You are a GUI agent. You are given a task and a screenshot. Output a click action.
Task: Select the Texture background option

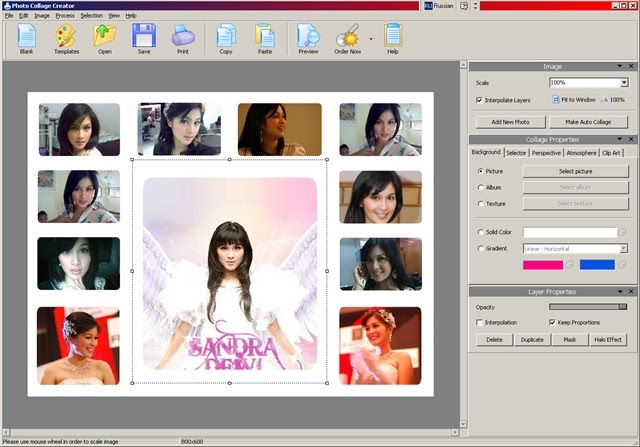coord(480,204)
